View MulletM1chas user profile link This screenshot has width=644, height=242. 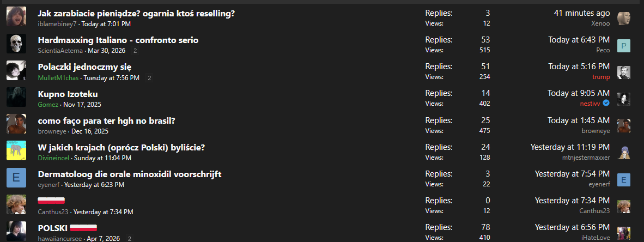pos(58,78)
